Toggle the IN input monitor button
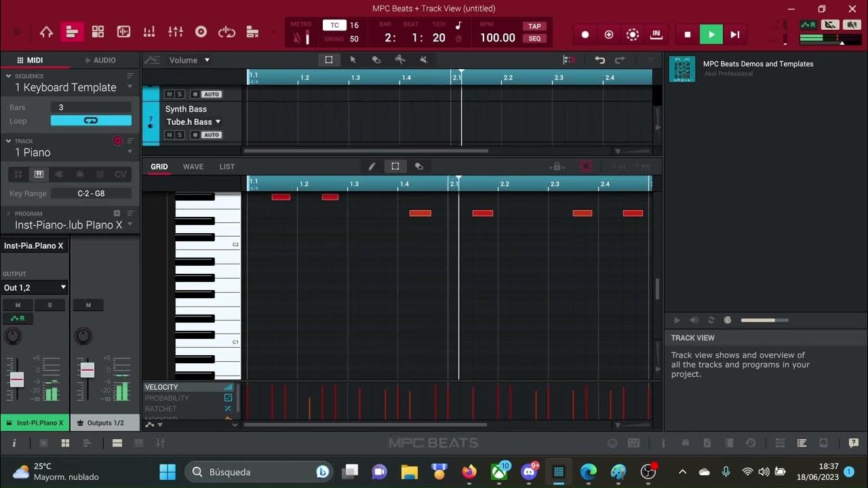The image size is (868, 488). click(x=656, y=35)
